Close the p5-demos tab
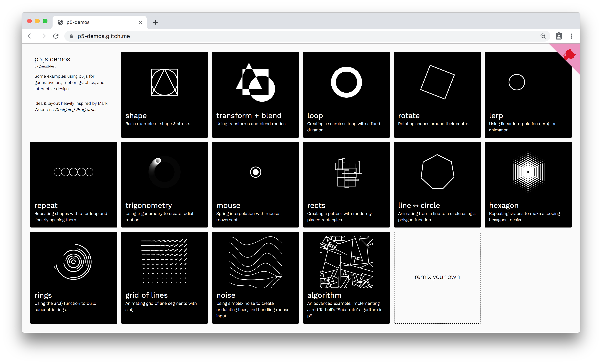The image size is (602, 364). (x=140, y=23)
